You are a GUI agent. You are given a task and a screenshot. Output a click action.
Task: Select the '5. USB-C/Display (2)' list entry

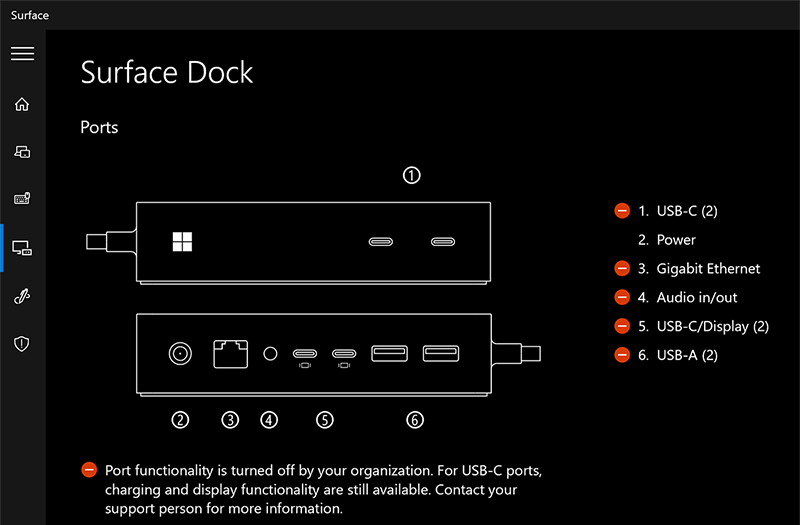pyautogui.click(x=704, y=326)
